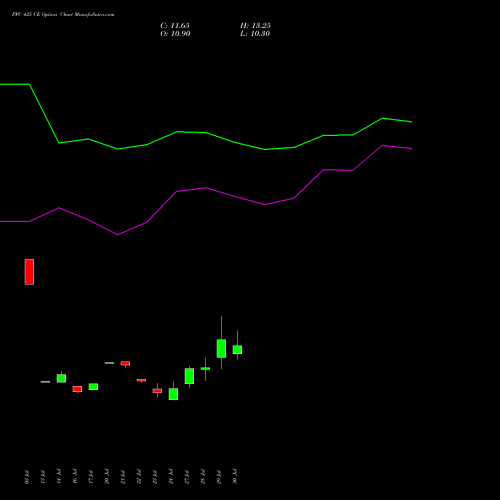Viewport: 500px width, 500px height.
Task: Click the 30 Jul date axis label
Action: 235,476
